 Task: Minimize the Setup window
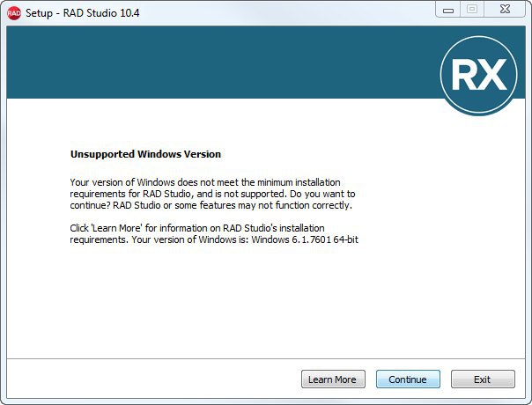click(x=447, y=10)
